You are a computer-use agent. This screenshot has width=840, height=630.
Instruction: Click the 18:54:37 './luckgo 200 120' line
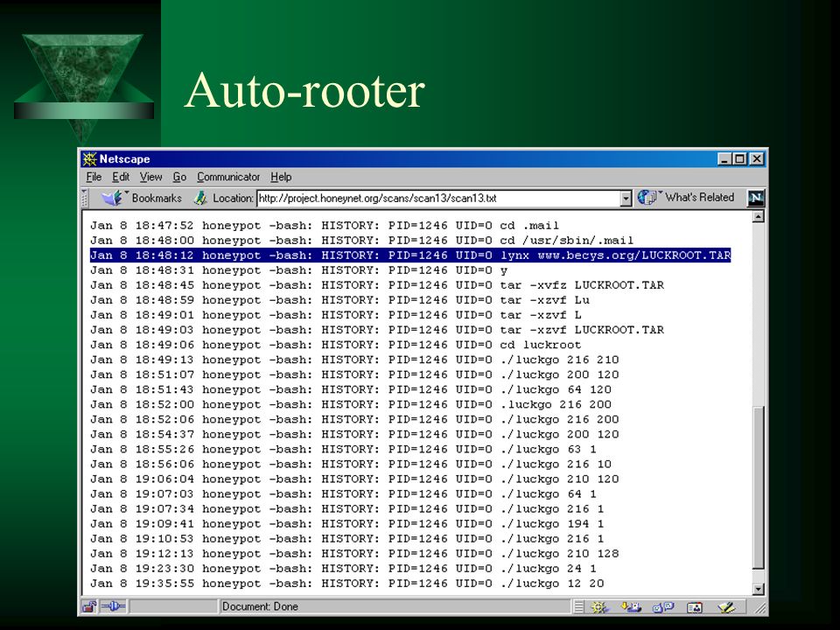(x=354, y=435)
